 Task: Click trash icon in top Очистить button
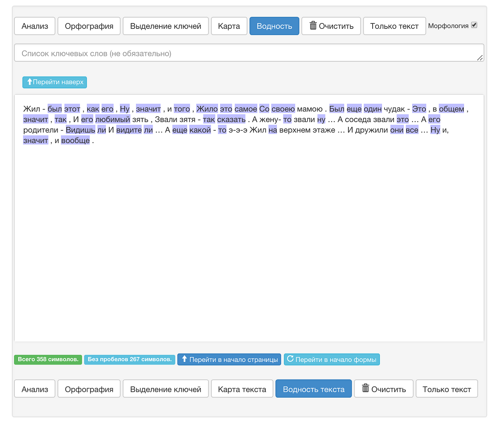(x=313, y=26)
